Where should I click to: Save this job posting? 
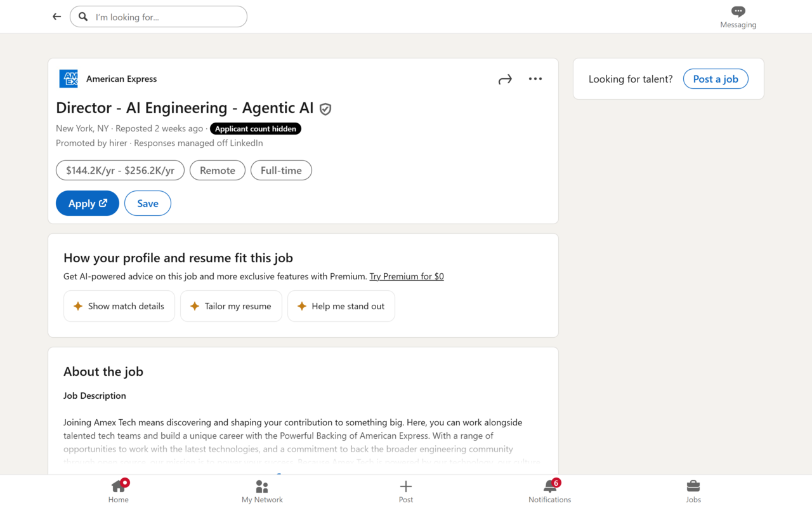(x=148, y=203)
